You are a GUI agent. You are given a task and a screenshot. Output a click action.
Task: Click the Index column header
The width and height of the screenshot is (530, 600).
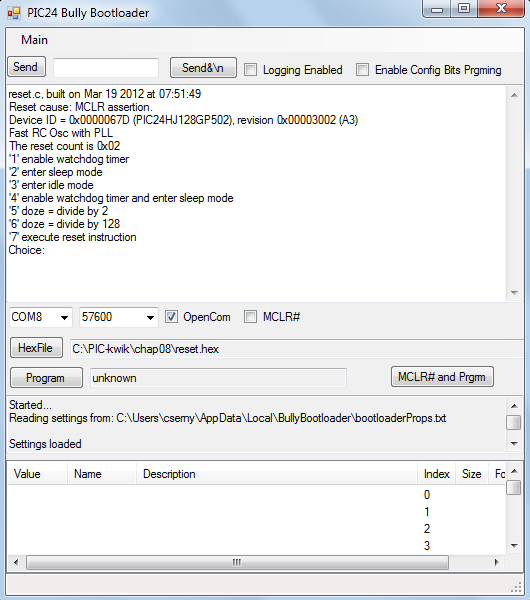(x=437, y=474)
